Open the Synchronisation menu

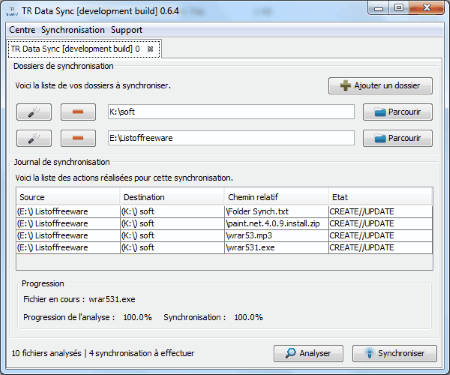click(x=73, y=30)
